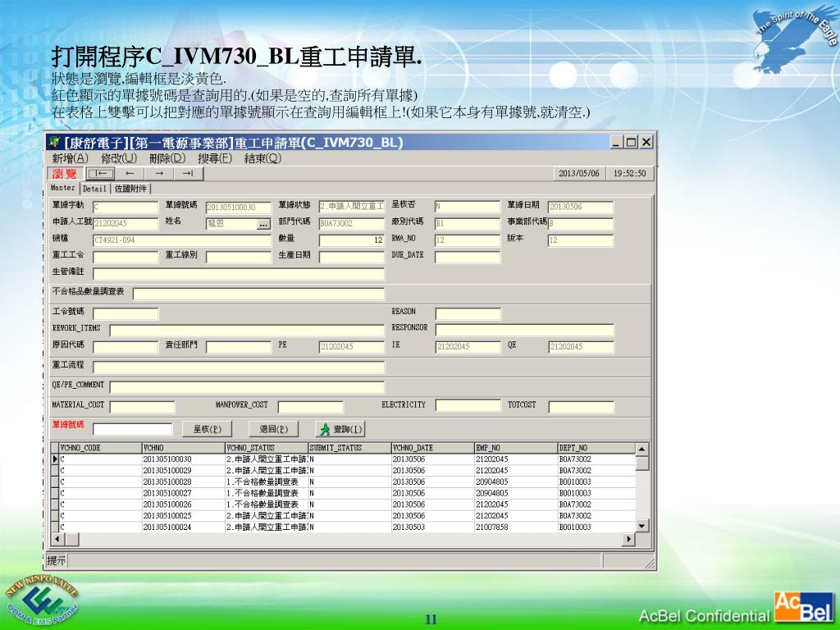840x630 pixels.
Task: Click the 呈核(P) button
Action: [x=208, y=429]
